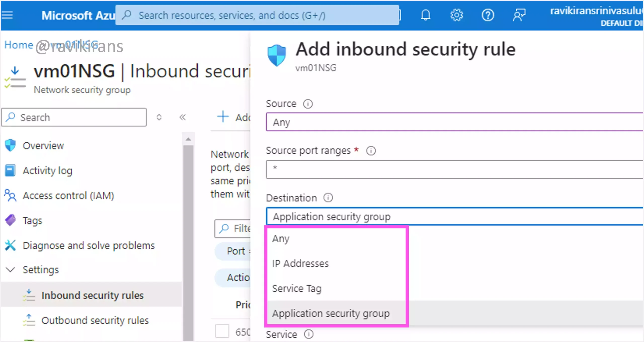Viewport: 644px width, 342px height.
Task: Open the Destination dropdown
Action: (x=455, y=217)
